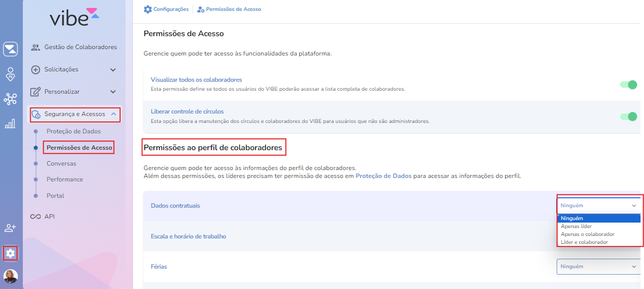Click the add user icon
Viewport: 644px width, 289px height.
[10, 228]
